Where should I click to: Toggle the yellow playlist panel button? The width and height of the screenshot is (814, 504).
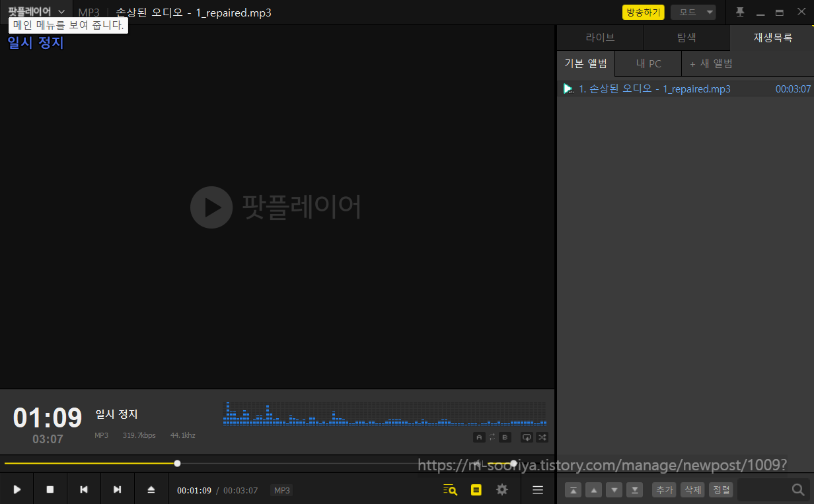point(476,489)
